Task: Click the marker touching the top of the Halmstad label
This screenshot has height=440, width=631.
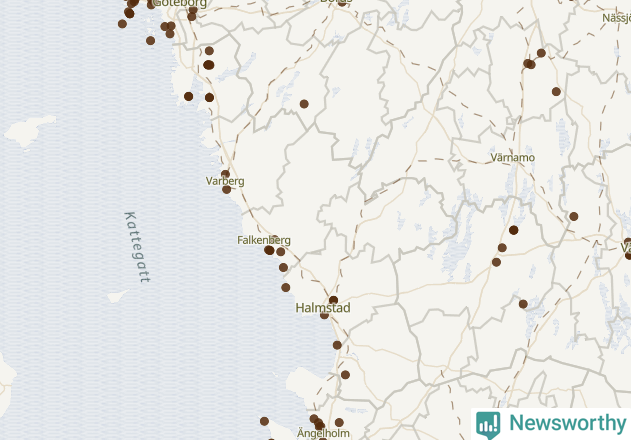Action: pyautogui.click(x=333, y=300)
